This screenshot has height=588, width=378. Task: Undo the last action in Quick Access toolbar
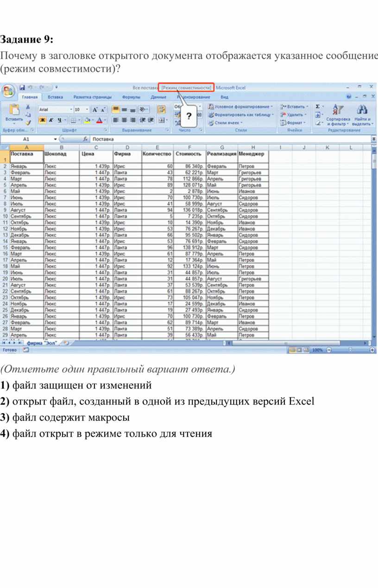pyautogui.click(x=31, y=87)
